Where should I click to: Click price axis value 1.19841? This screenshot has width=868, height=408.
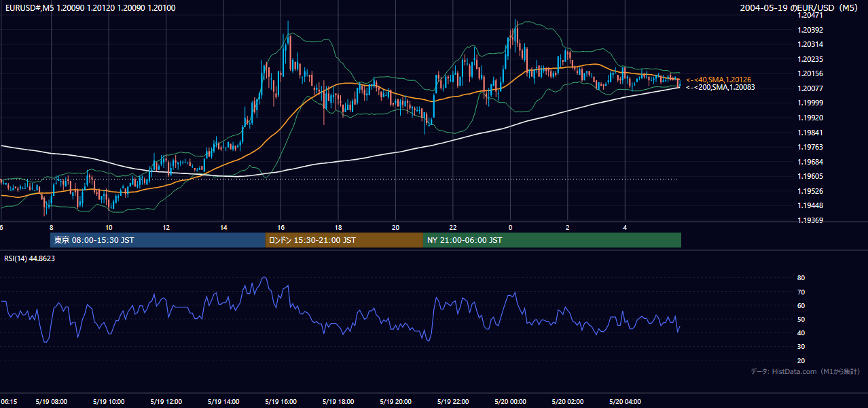pyautogui.click(x=810, y=133)
